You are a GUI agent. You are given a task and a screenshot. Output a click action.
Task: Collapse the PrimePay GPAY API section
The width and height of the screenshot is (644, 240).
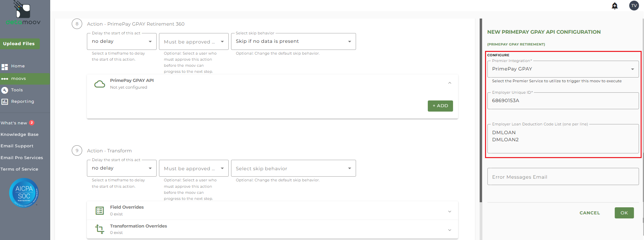click(450, 83)
